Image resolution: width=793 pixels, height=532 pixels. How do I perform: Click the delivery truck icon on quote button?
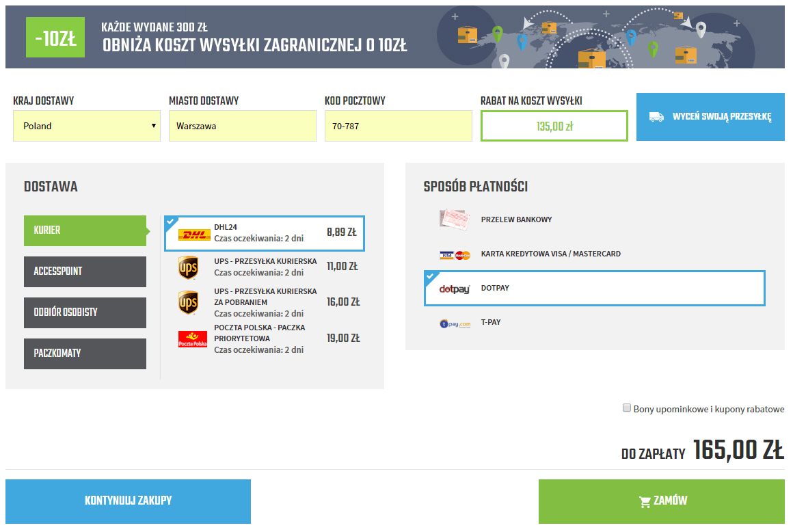click(x=656, y=118)
